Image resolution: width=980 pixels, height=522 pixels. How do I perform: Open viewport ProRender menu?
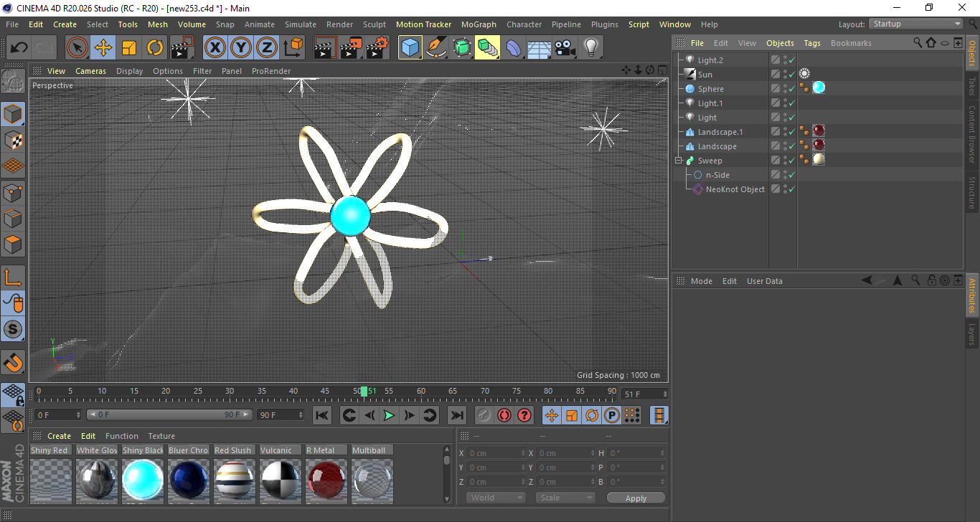pos(271,71)
